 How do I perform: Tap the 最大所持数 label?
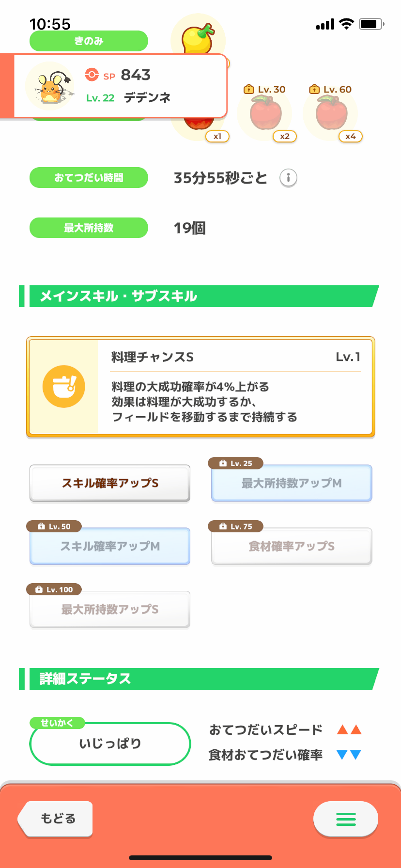click(x=89, y=228)
